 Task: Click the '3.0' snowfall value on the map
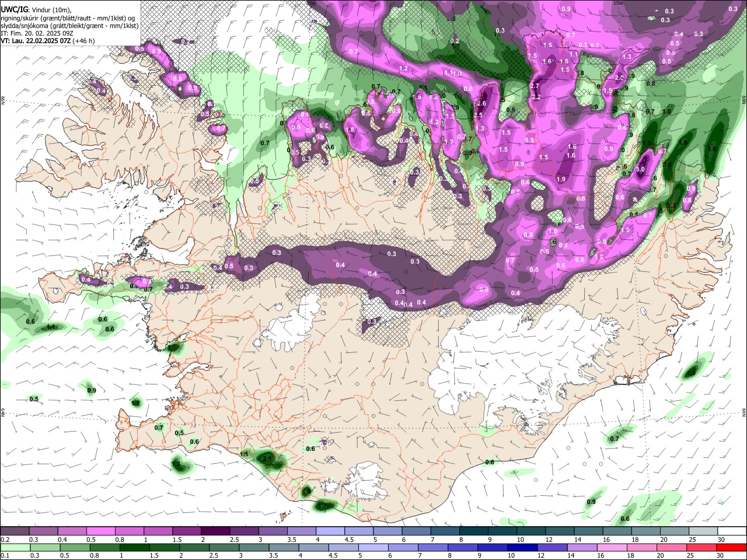(x=640, y=170)
